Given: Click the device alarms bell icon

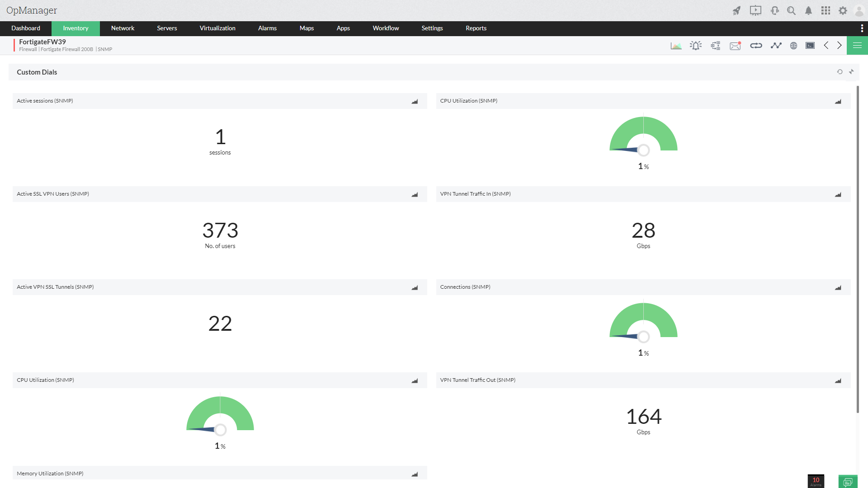Looking at the screenshot, I should pos(696,46).
